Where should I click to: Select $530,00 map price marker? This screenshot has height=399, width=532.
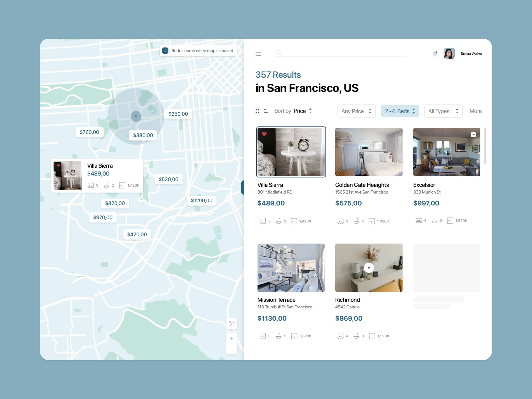169,179
